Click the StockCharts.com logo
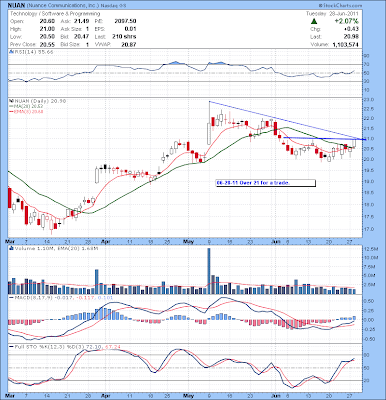 pyautogui.click(x=340, y=6)
